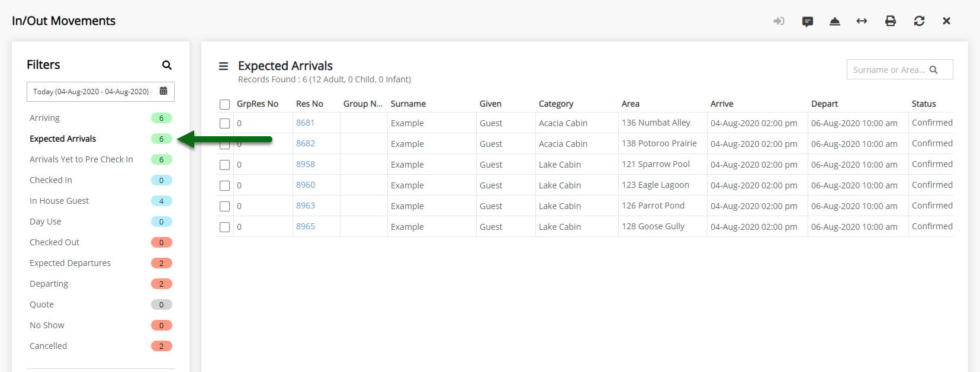The width and height of the screenshot is (980, 372).
Task: Select the Checked Out filter
Action: pyautogui.click(x=54, y=242)
